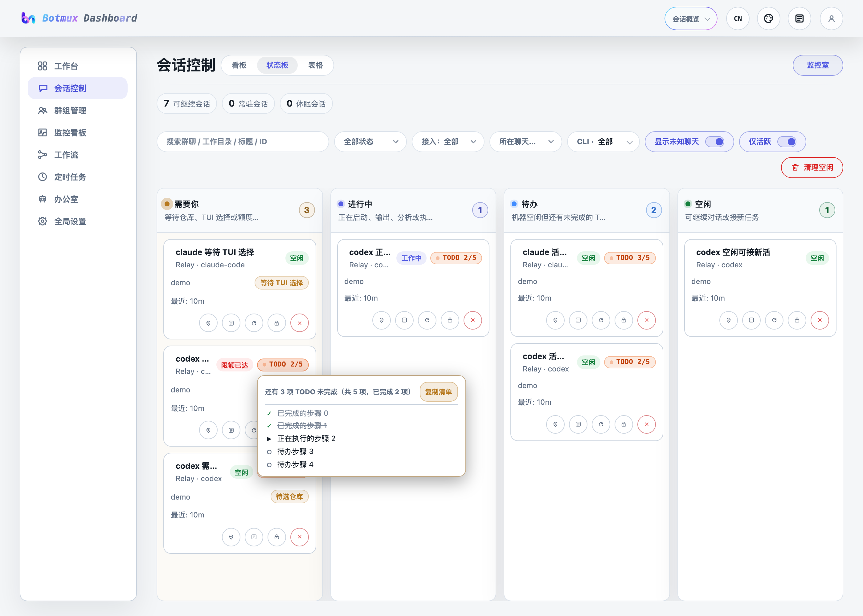The image size is (863, 616).
Task: Click the 监控室 button
Action: (818, 65)
